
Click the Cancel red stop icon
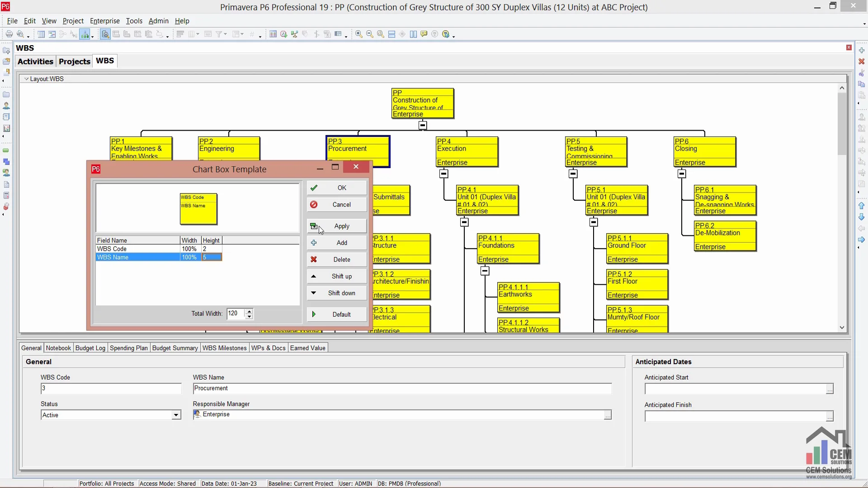click(314, 204)
